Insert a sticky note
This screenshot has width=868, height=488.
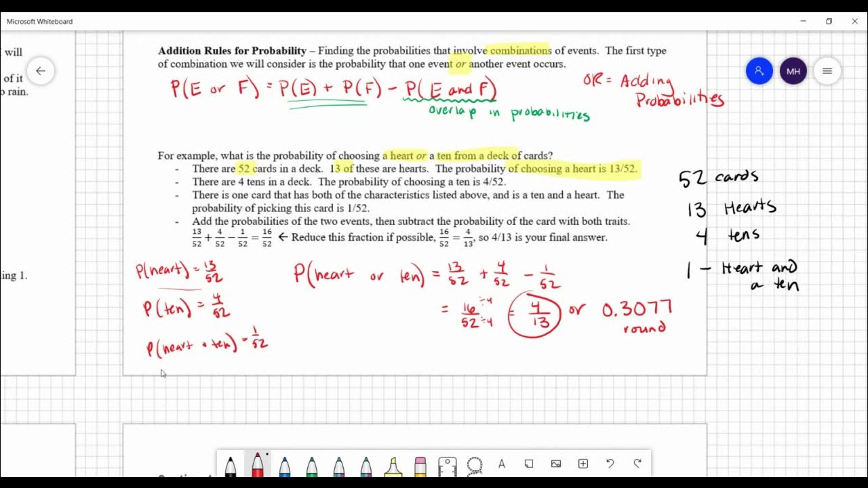529,464
